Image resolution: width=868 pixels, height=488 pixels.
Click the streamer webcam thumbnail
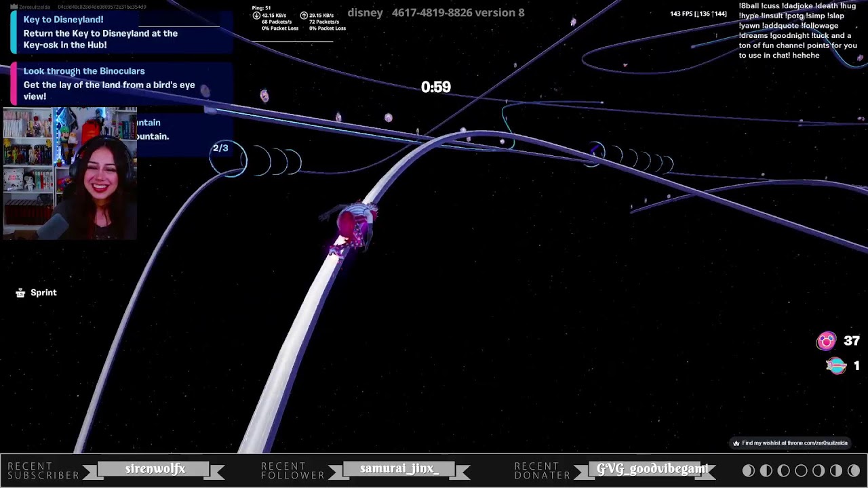tap(70, 174)
